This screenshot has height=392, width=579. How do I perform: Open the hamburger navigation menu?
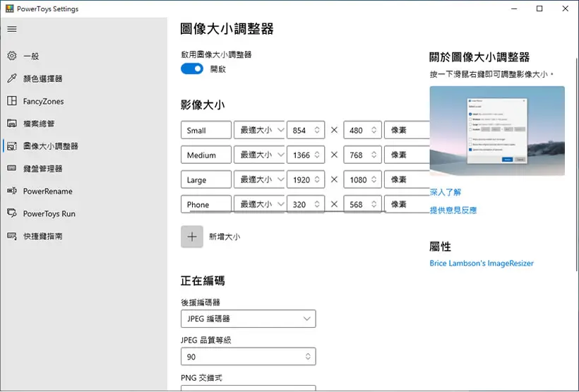(x=12, y=29)
